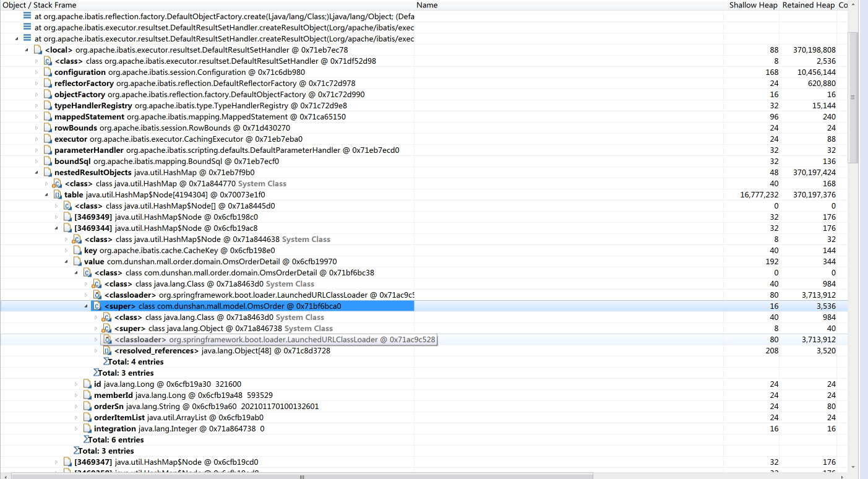Collapse the [3469344] HashMap$Node entry
The image size is (868, 479).
[56, 228]
